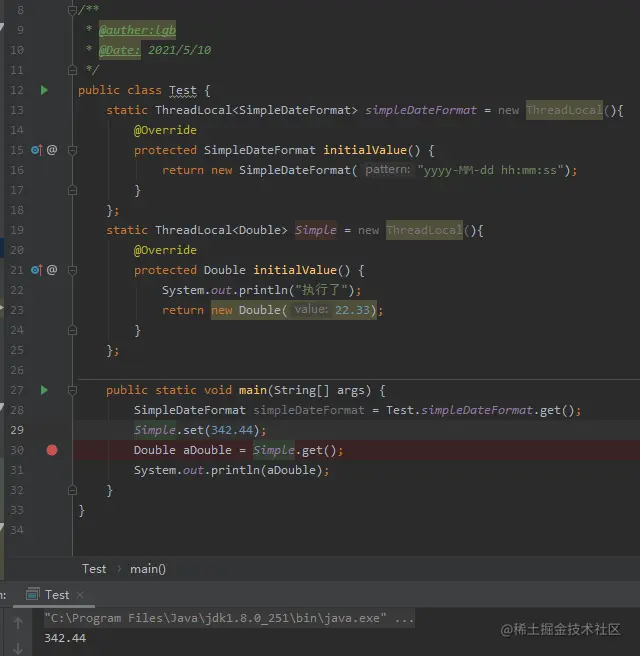The width and height of the screenshot is (640, 656).
Task: Click the @ annotation gutter icon on line 21
Action: [52, 270]
